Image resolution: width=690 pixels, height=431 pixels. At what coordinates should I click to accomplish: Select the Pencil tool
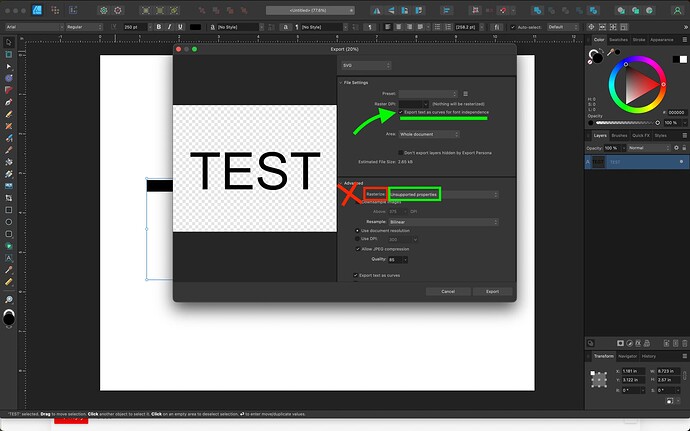pos(8,114)
